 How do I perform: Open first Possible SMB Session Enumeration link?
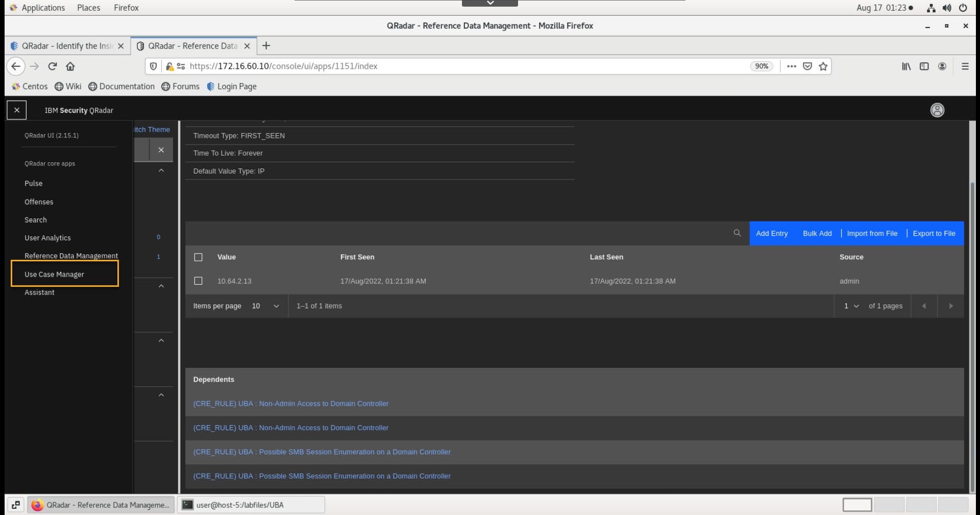(322, 452)
